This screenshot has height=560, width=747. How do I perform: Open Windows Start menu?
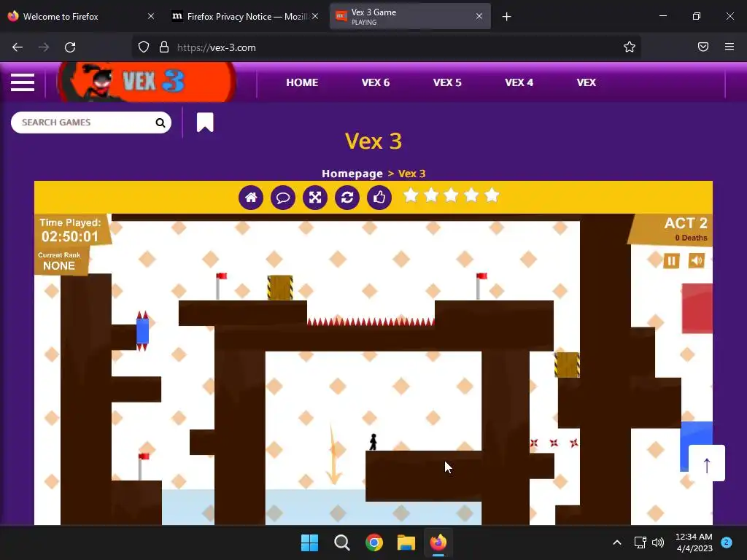(309, 542)
